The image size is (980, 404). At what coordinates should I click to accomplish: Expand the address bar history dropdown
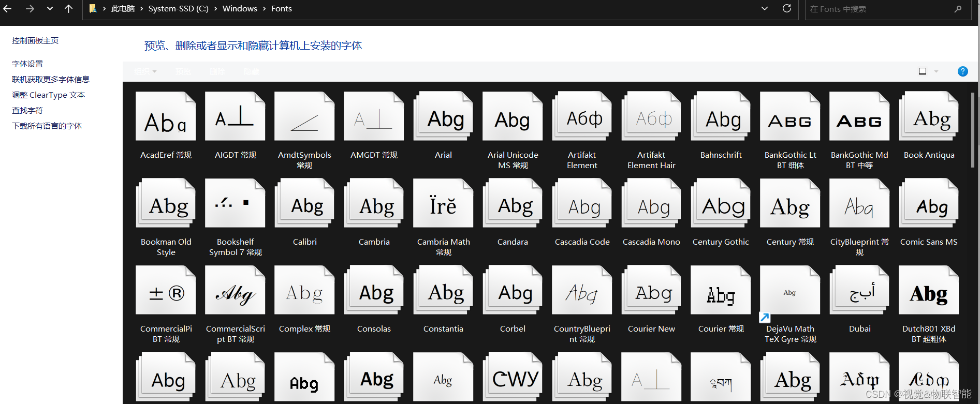tap(765, 8)
